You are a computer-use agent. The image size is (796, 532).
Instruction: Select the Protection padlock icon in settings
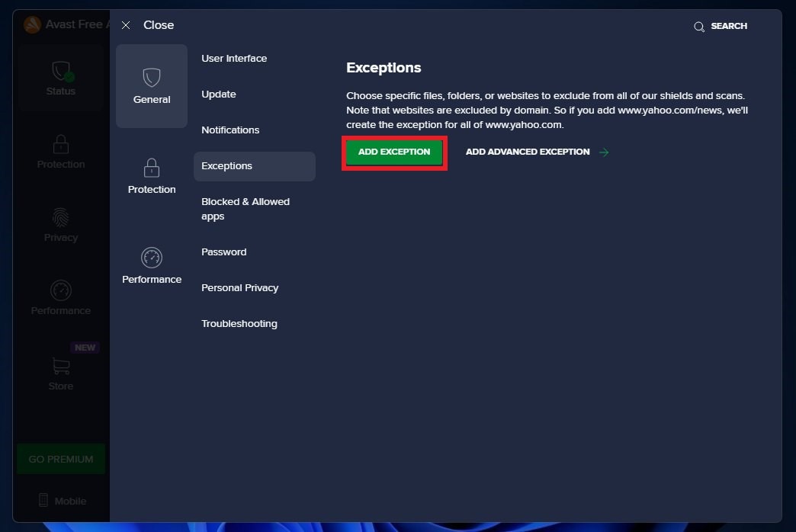[152, 168]
